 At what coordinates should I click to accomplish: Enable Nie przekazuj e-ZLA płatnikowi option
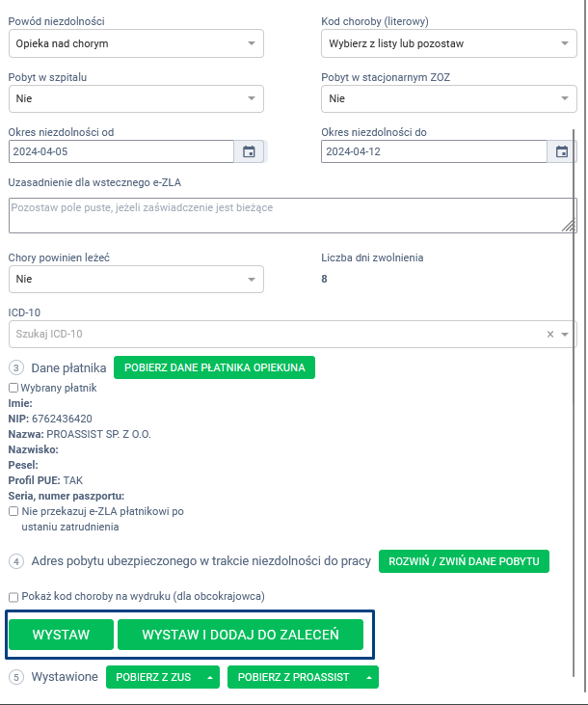(x=13, y=511)
